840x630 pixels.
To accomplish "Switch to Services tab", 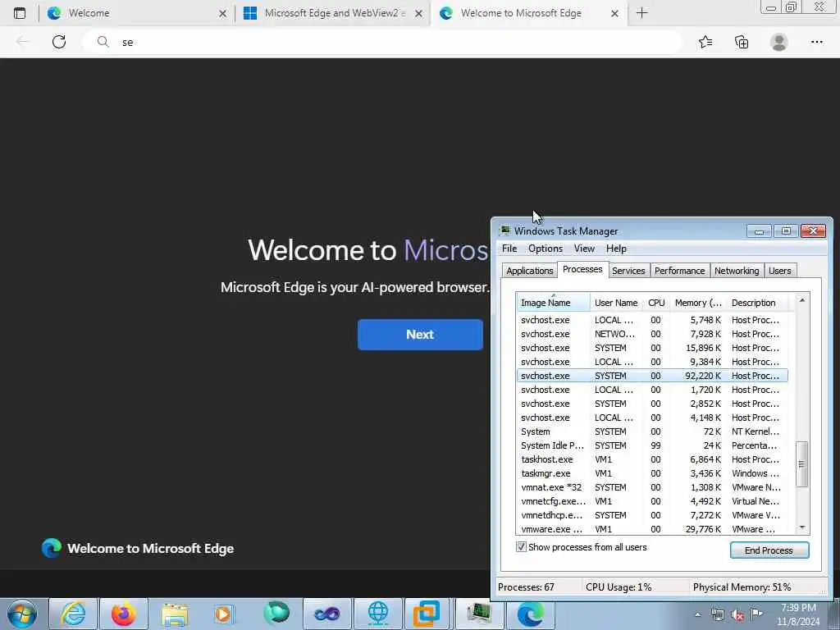I will click(x=628, y=271).
